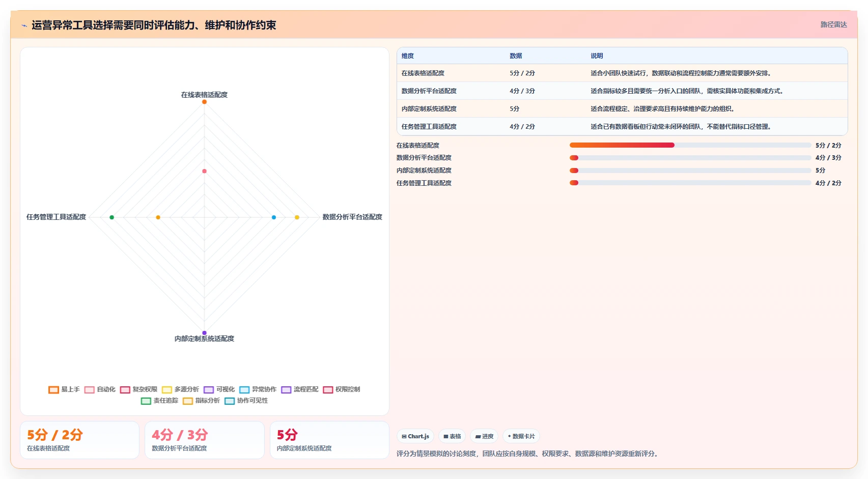Open the 4分 / 3分 数据分析平台适配度 card

[205, 440]
